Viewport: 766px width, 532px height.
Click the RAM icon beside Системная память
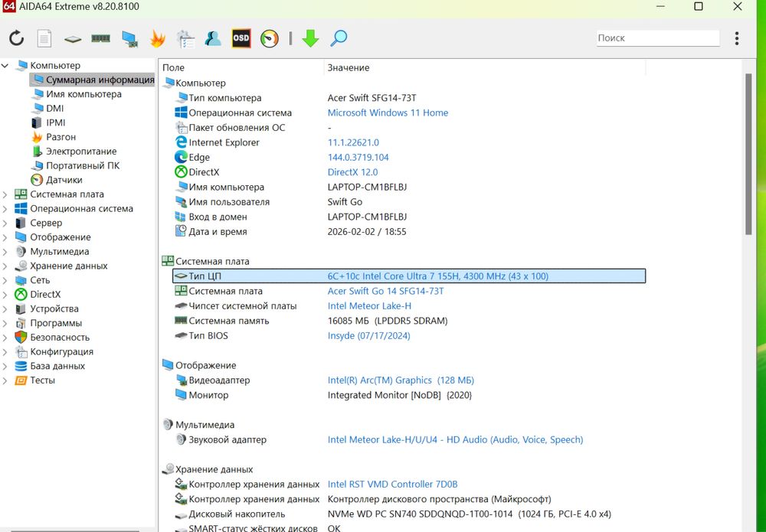[x=181, y=321]
